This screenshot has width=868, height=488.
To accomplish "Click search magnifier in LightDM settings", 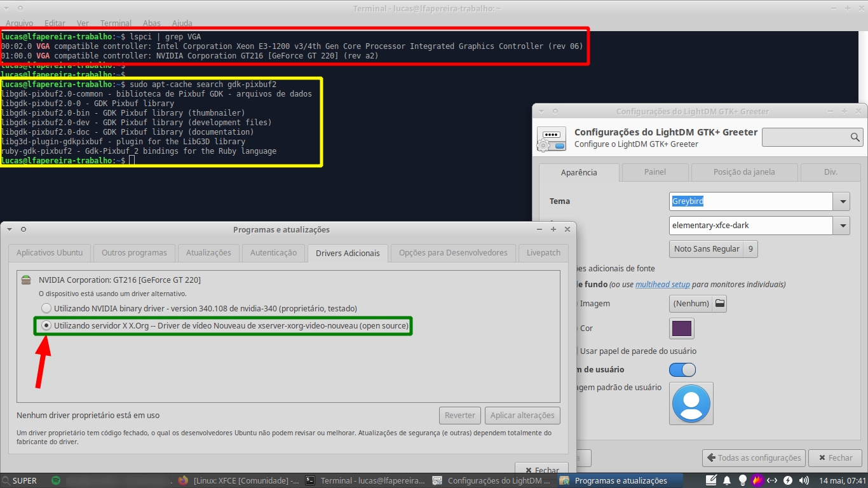I will pos(855,137).
